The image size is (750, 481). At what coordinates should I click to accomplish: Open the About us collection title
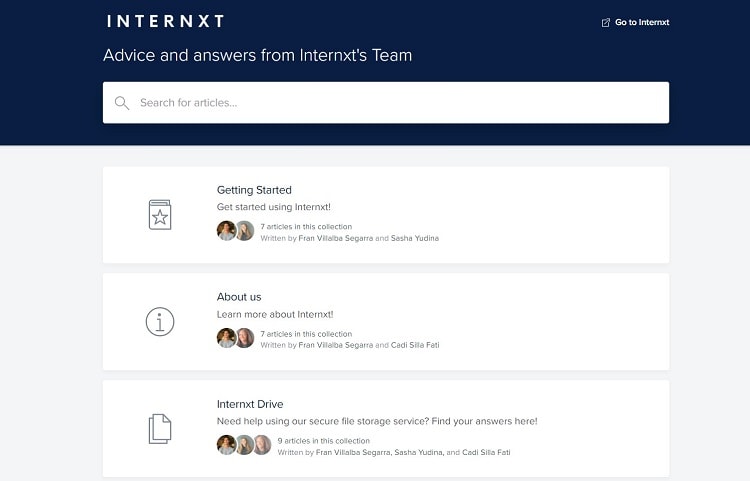239,297
